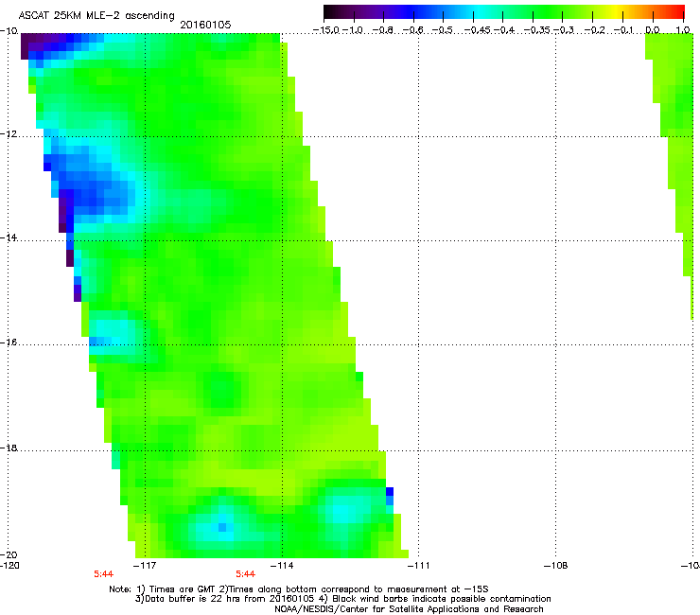Click the "-1.0" color bar label
This screenshot has width=700, height=615.
pyautogui.click(x=353, y=30)
